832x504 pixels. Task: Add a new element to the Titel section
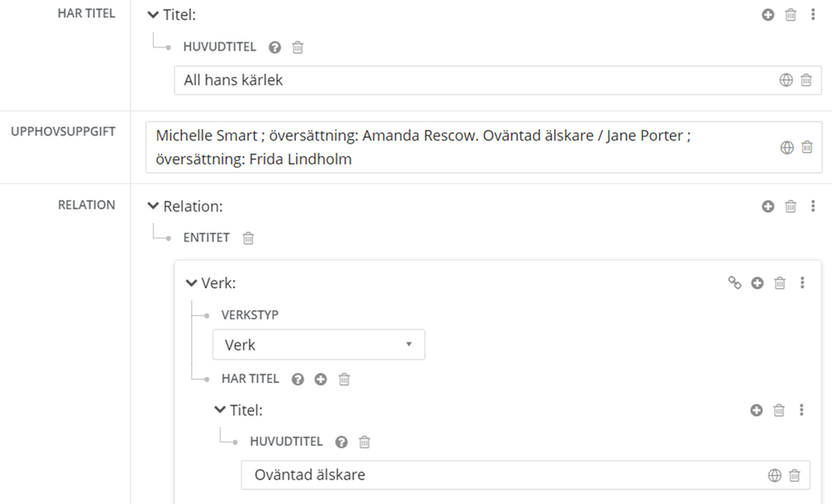(767, 14)
